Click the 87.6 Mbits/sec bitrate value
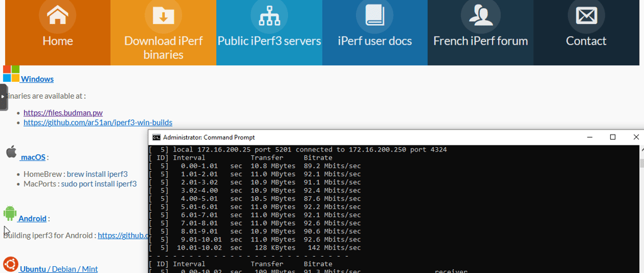Image resolution: width=644 pixels, height=273 pixels. coord(332,199)
